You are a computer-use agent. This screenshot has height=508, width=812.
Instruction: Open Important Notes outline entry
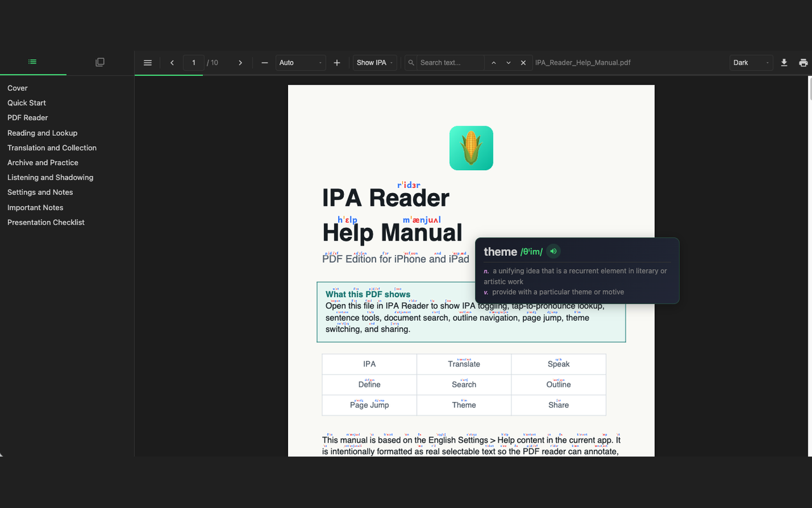tap(36, 208)
